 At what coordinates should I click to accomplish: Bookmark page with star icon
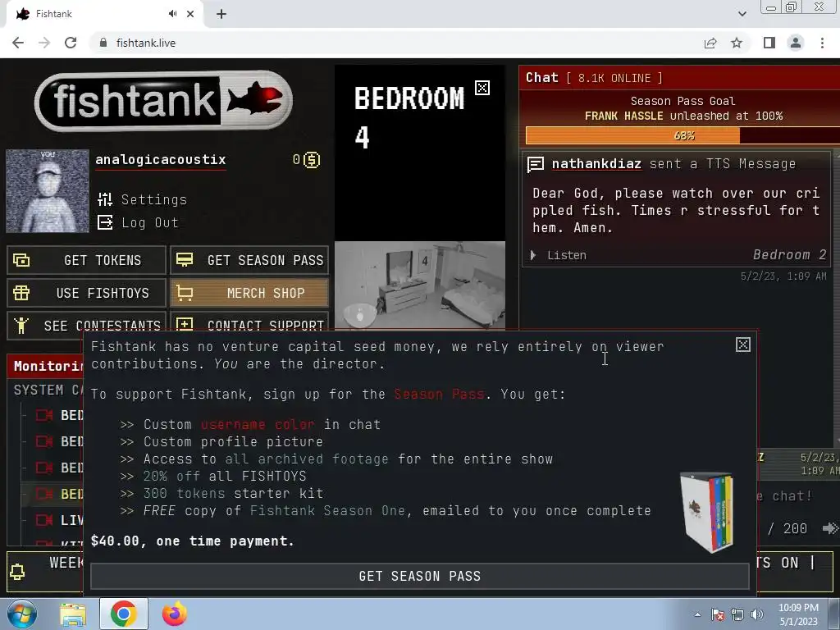coord(737,43)
